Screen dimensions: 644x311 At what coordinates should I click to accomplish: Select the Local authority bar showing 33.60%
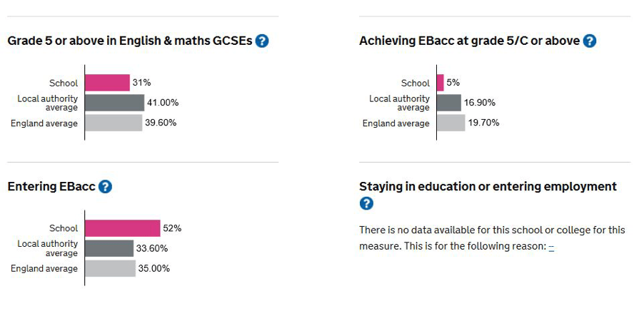109,248
